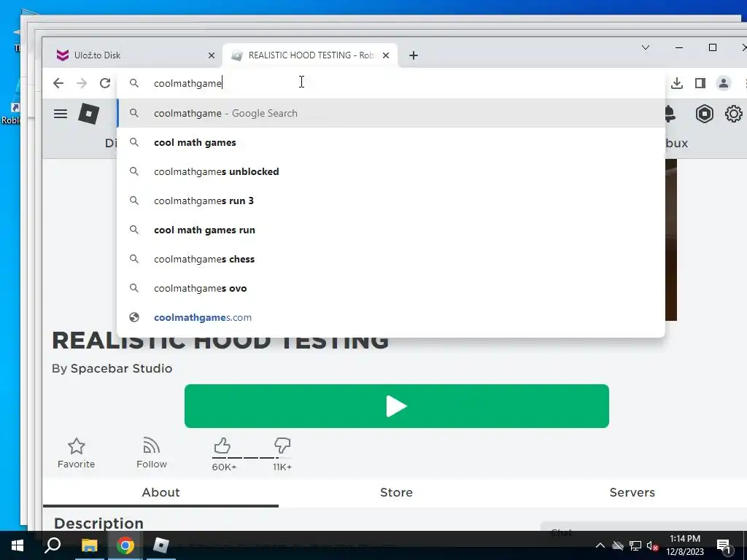The width and height of the screenshot is (747, 560).
Task: Click the Chrome taskbar icon
Action: tap(125, 545)
